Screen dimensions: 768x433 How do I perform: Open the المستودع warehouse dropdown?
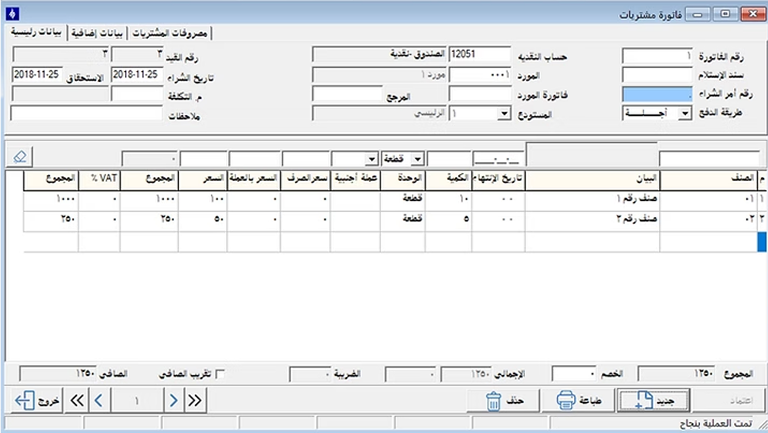coord(504,114)
